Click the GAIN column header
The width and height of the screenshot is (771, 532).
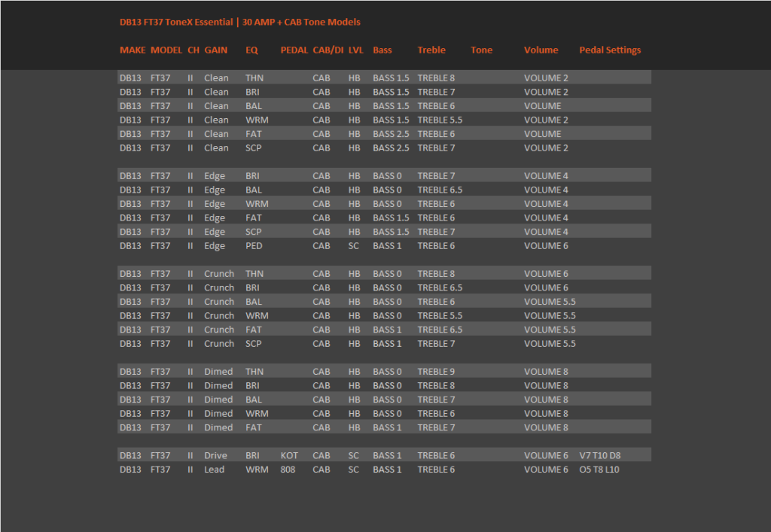point(216,50)
